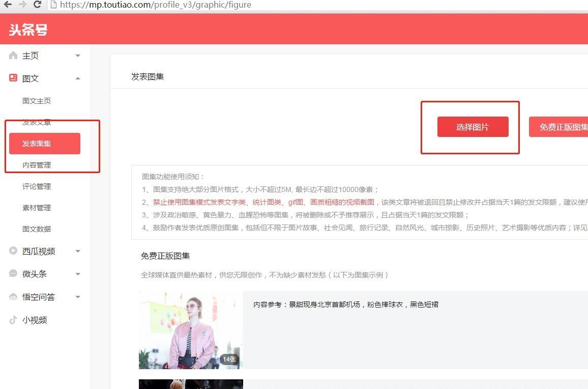Viewport: 588px width, 389px height.
Task: Reload the page with browser refresh icon
Action: pyautogui.click(x=37, y=5)
